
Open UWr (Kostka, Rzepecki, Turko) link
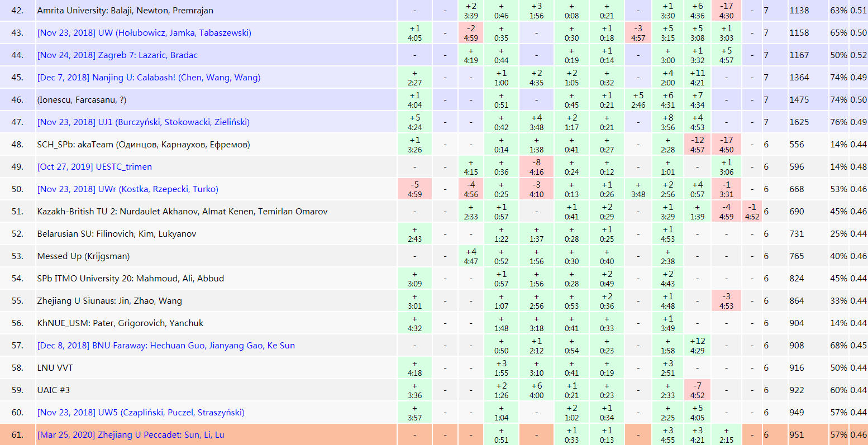pos(127,189)
